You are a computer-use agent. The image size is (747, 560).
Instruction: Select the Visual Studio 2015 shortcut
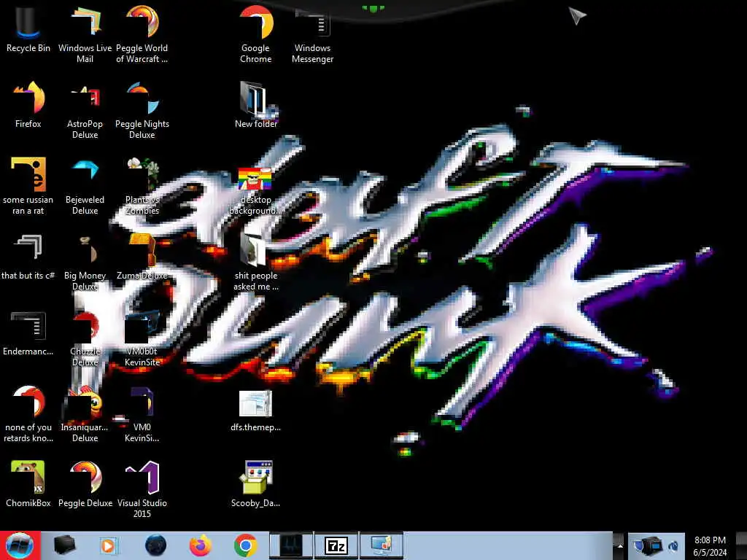(142, 489)
